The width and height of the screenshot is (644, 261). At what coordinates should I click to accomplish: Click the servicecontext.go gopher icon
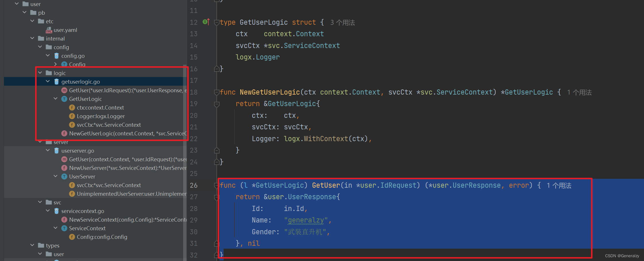click(57, 211)
